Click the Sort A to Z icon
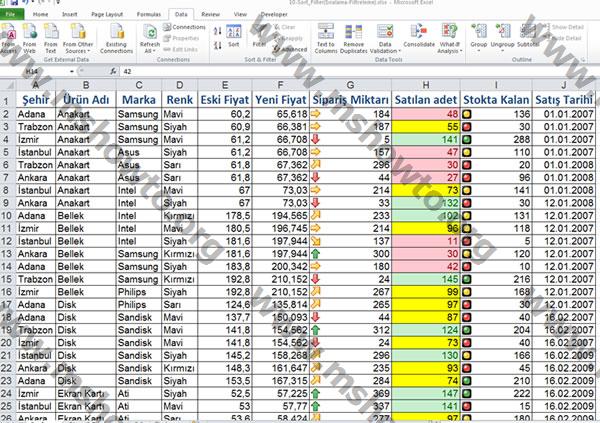 click(217, 31)
